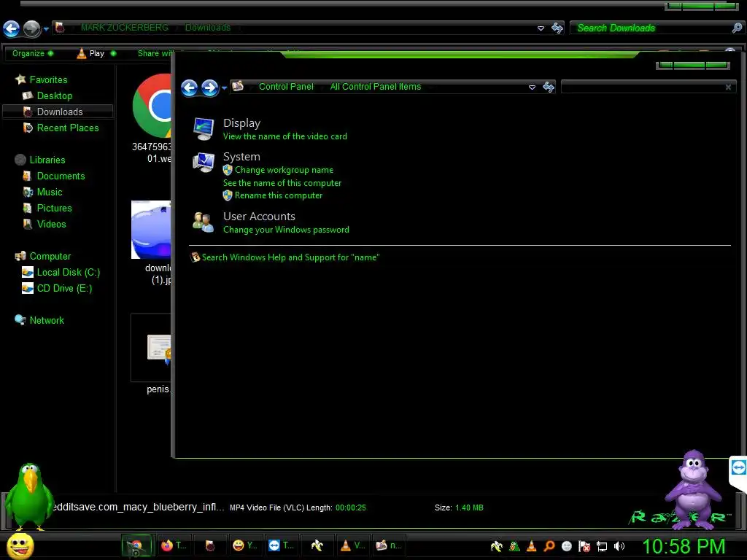
Task: Open the Organize menu dropdown
Action: pos(32,53)
